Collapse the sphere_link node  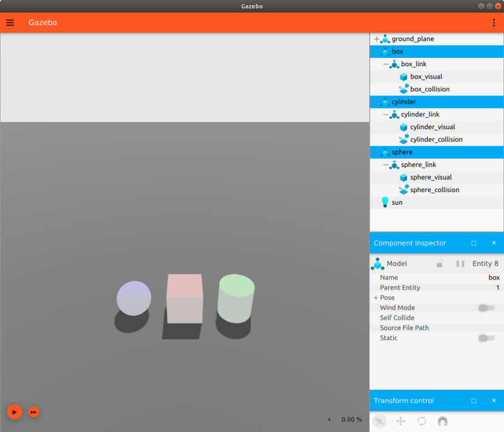pyautogui.click(x=386, y=165)
